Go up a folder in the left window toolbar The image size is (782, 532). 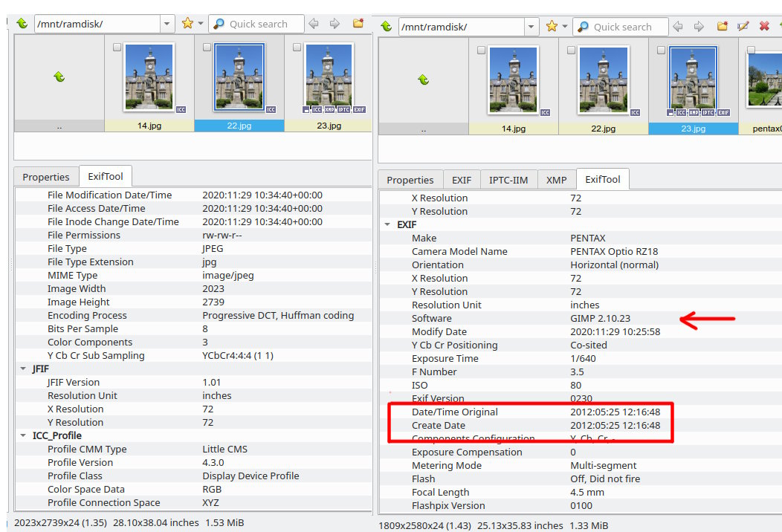pos(22,24)
